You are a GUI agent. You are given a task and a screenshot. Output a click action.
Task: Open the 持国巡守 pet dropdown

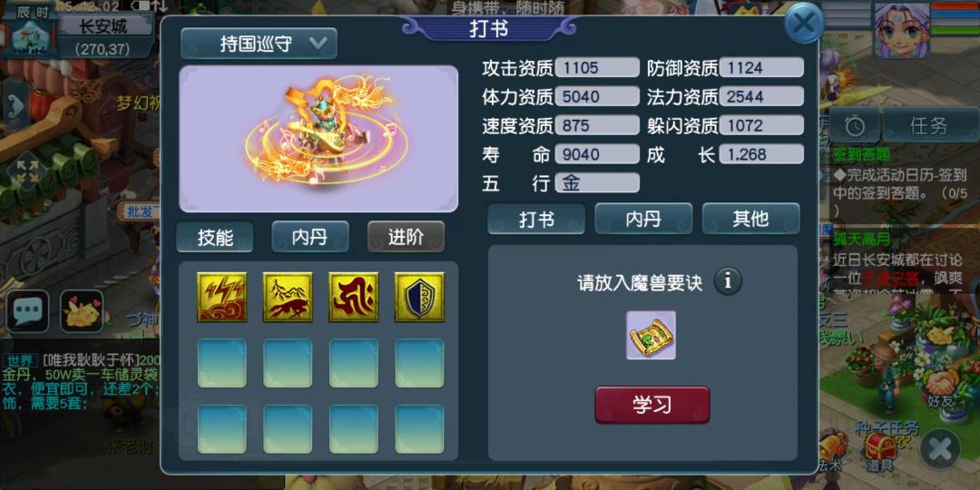[259, 44]
